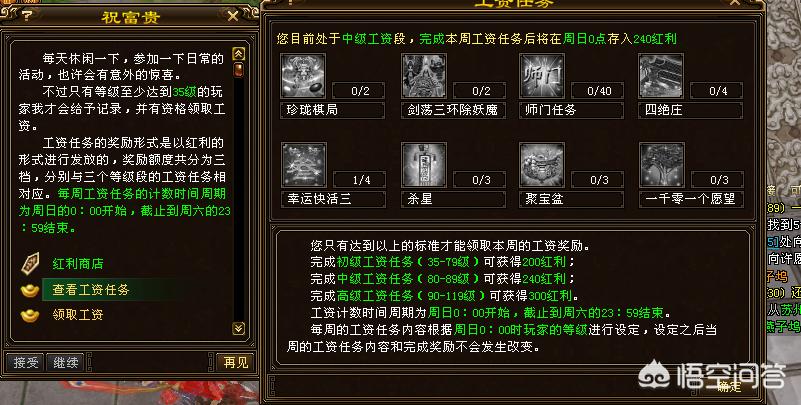The height and width of the screenshot is (405, 801).
Task: Click the 四绝庄 building icon
Action: [662, 76]
